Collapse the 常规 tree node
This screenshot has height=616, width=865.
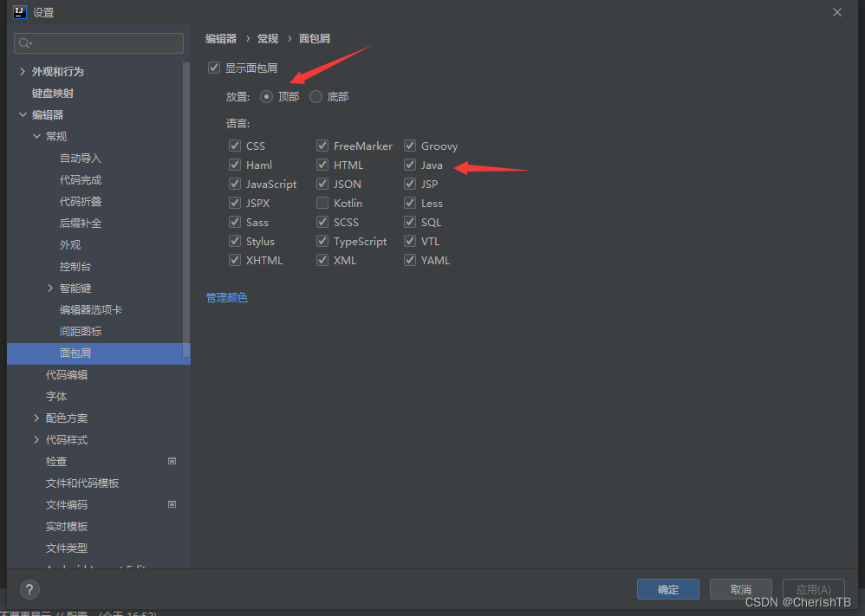36,136
